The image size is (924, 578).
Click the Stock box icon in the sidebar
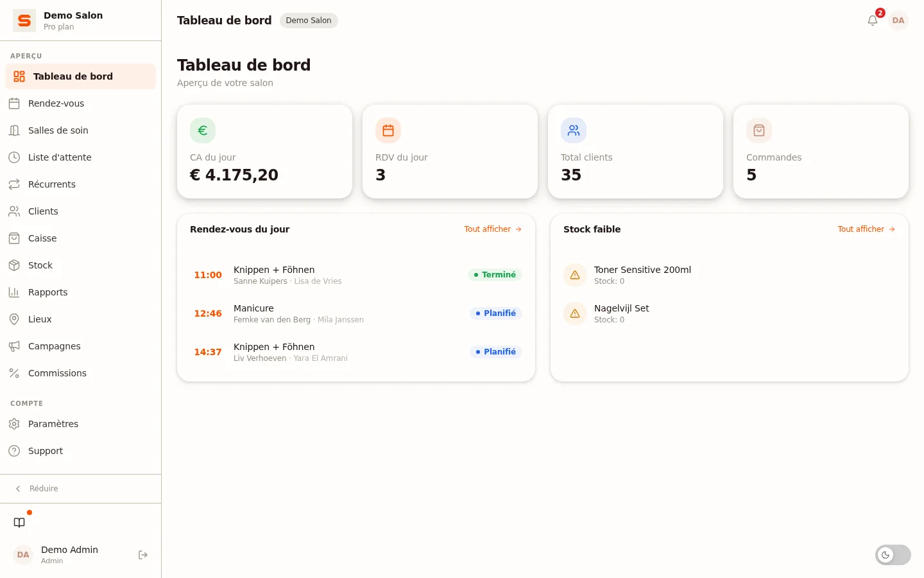click(14, 265)
